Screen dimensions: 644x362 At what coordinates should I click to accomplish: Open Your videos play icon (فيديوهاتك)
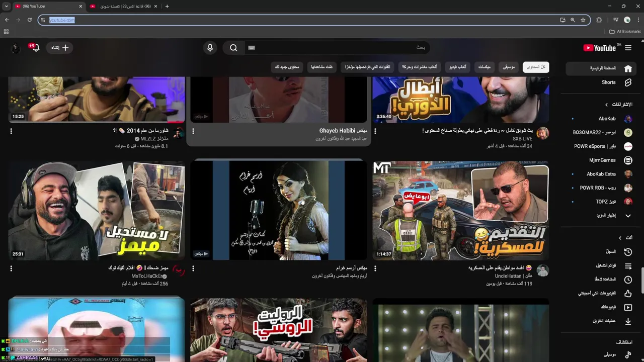pos(628,307)
